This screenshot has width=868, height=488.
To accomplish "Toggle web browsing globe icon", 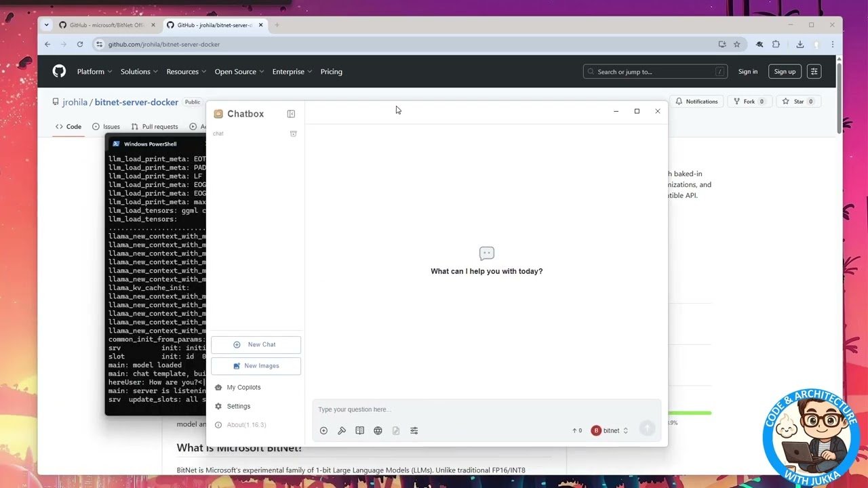I will [x=378, y=430].
